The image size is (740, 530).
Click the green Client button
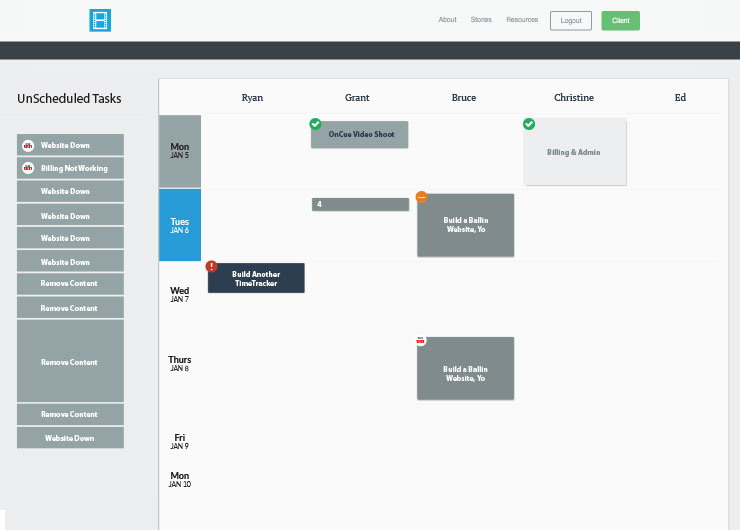click(620, 20)
